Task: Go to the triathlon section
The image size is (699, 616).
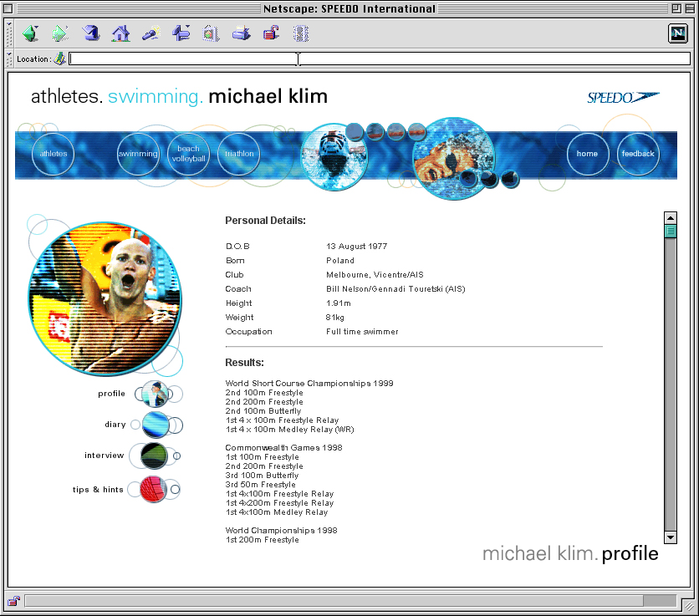Action: (x=238, y=154)
